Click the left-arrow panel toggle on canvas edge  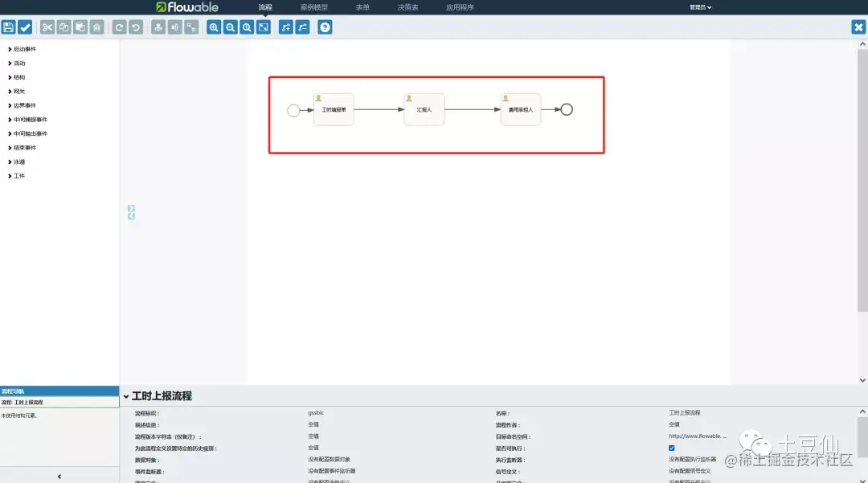pos(131,216)
